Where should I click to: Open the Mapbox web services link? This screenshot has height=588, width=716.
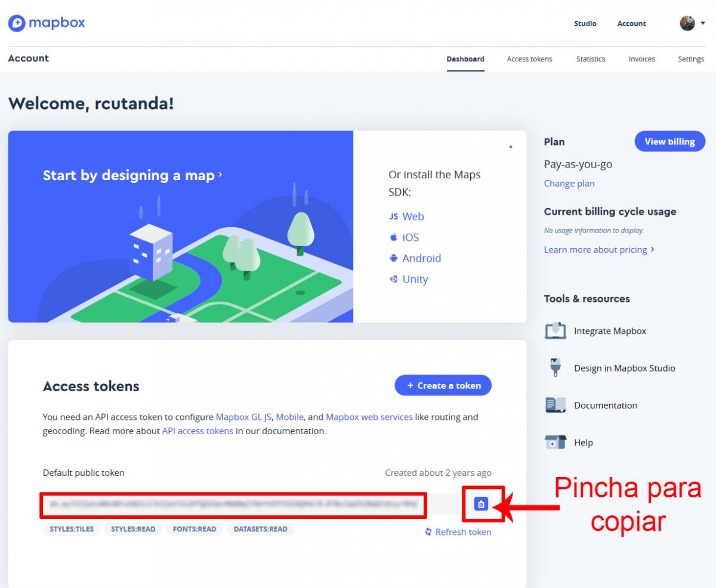(369, 417)
